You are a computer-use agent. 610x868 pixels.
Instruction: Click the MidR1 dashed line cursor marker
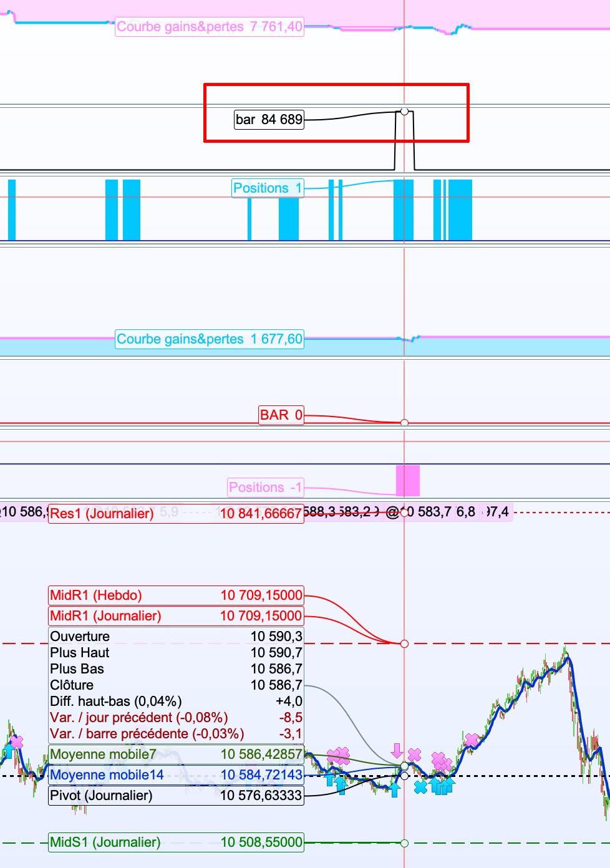tap(404, 644)
